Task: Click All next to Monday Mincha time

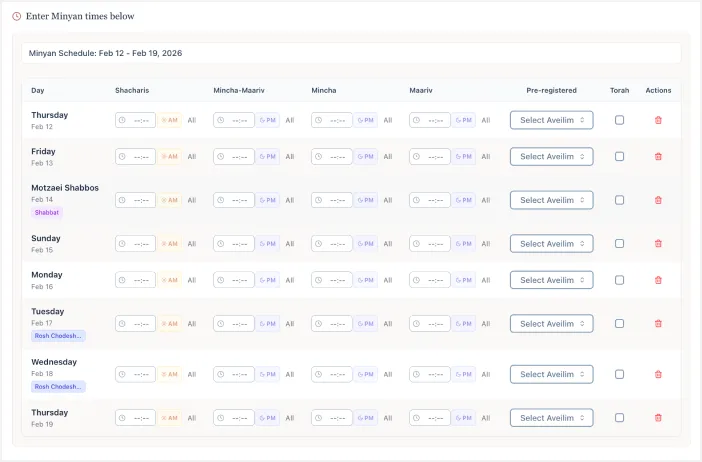Action: (x=387, y=281)
